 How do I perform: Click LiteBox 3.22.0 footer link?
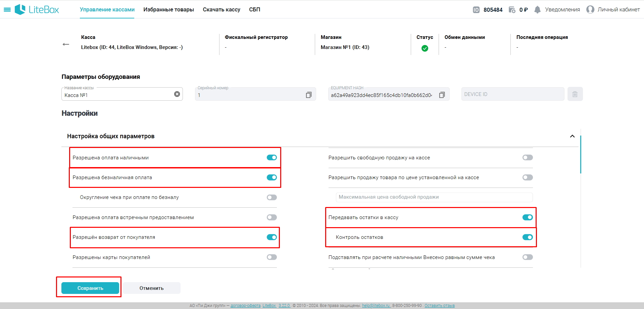[x=276, y=306]
